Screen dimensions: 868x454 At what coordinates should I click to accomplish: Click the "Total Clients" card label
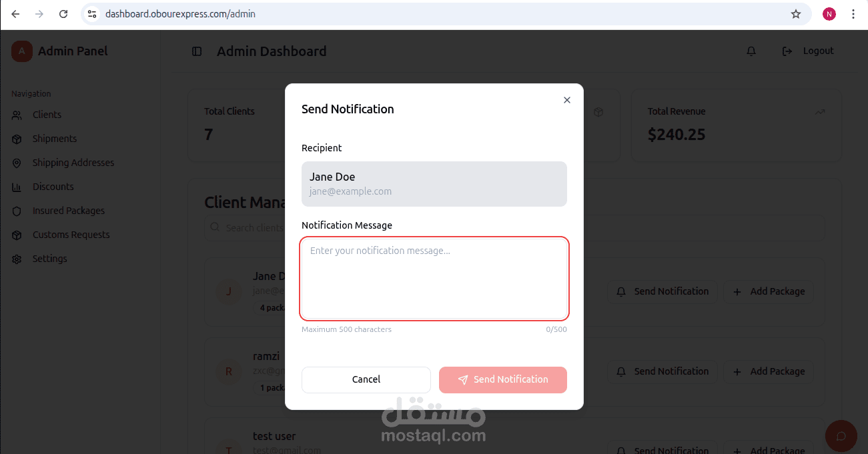tap(230, 111)
